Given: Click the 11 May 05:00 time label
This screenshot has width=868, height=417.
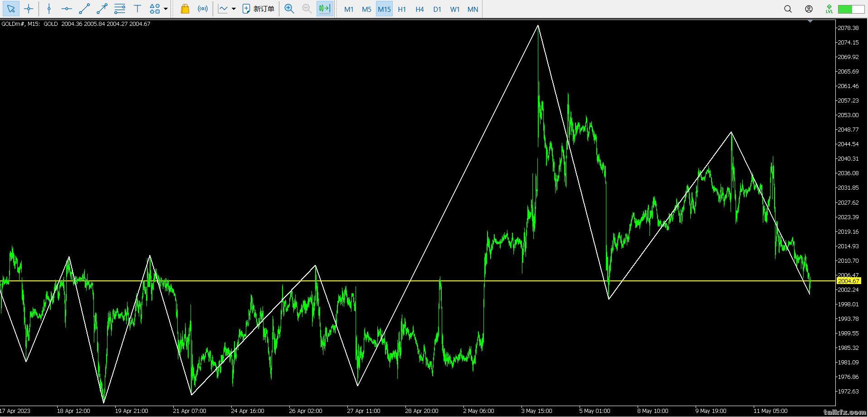Looking at the screenshot, I should (x=770, y=411).
